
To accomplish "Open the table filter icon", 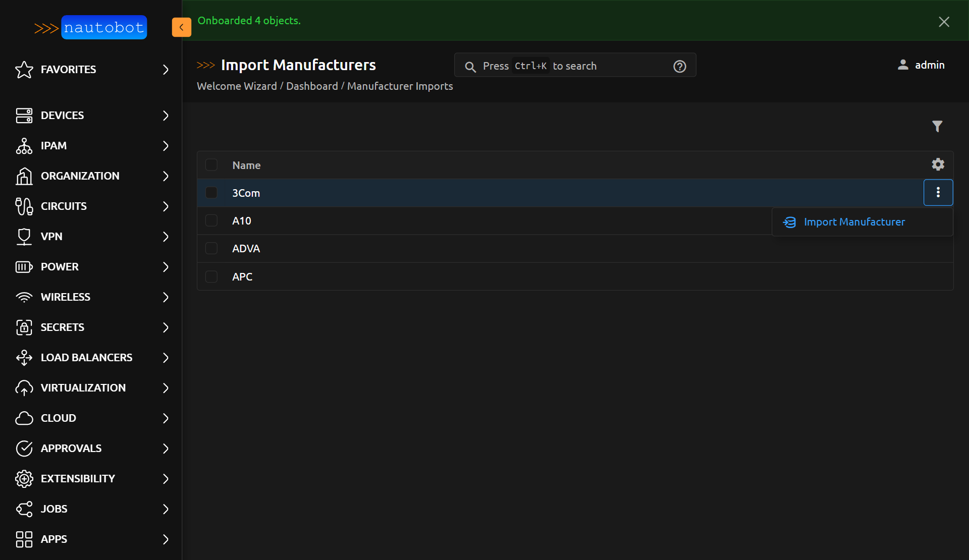I will tap(937, 126).
